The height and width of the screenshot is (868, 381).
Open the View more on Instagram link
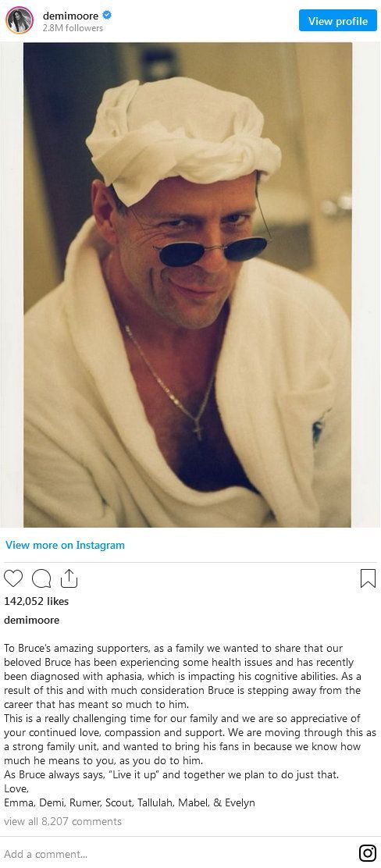click(x=65, y=546)
